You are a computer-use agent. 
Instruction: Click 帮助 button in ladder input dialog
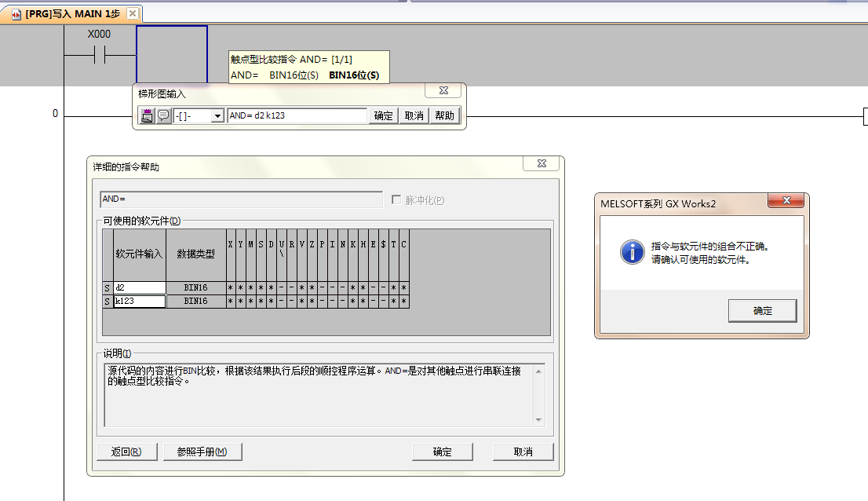(x=444, y=116)
